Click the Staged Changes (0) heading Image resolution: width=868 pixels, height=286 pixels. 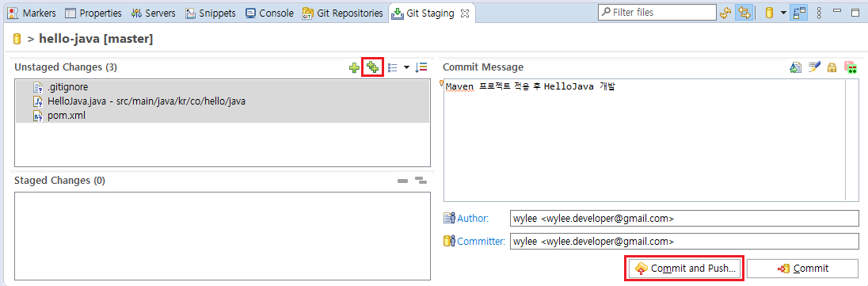tap(59, 180)
